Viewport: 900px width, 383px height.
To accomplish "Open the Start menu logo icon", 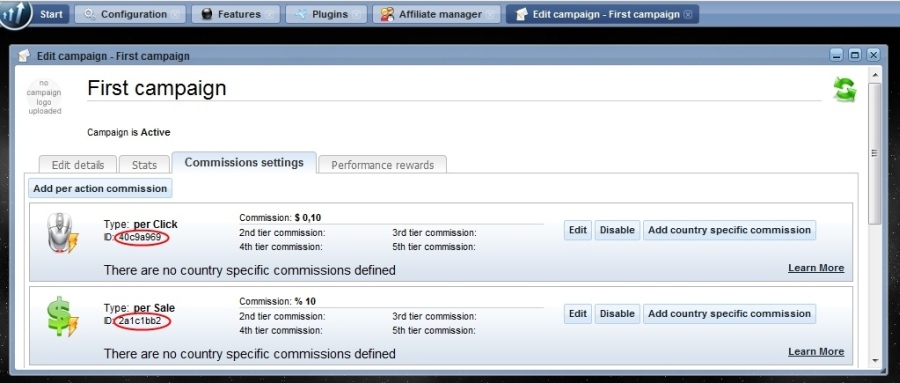I will [x=15, y=14].
